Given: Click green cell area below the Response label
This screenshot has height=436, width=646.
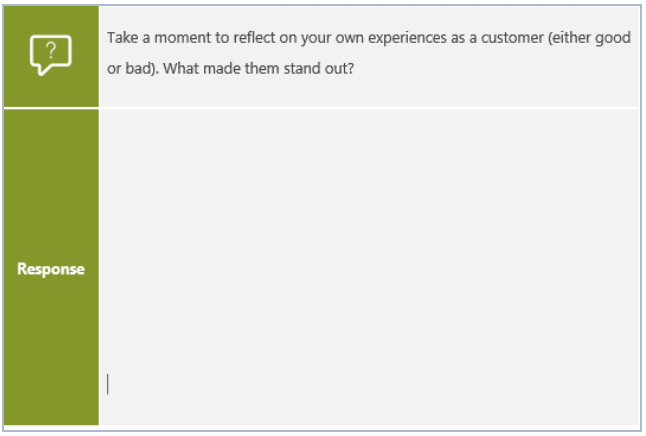Looking at the screenshot, I should (x=51, y=350).
